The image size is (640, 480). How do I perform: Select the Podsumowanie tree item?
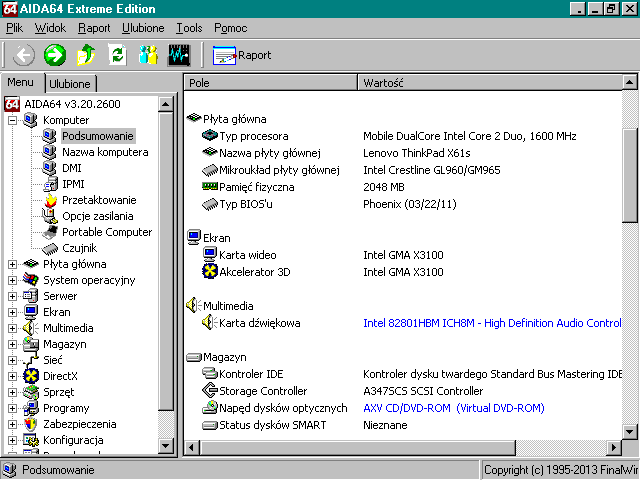98,136
